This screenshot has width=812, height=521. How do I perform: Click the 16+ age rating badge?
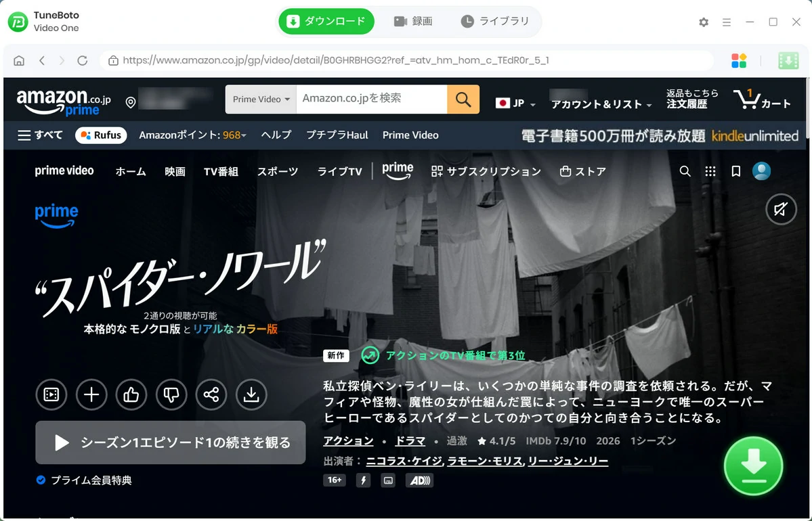pyautogui.click(x=335, y=480)
